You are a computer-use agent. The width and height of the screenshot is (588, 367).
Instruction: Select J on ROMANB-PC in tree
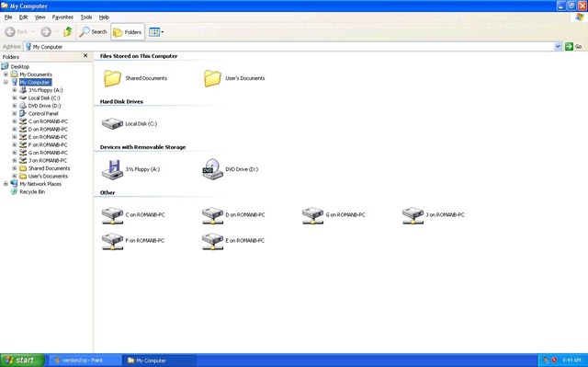[48, 161]
